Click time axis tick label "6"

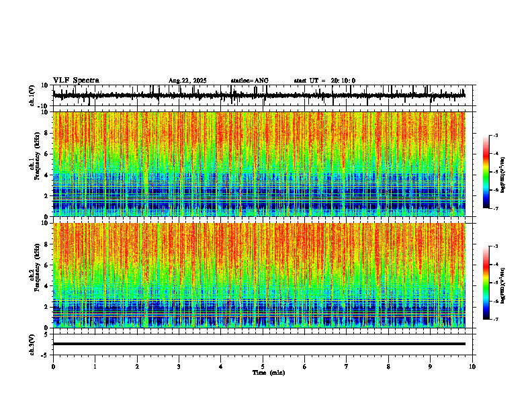[x=305, y=367]
